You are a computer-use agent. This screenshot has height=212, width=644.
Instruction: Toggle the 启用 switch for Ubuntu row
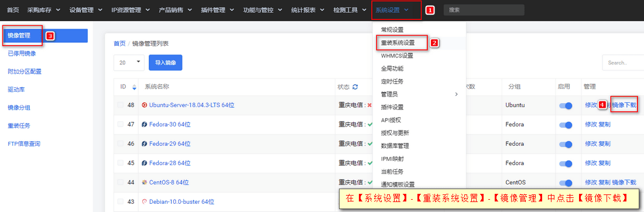coord(566,105)
